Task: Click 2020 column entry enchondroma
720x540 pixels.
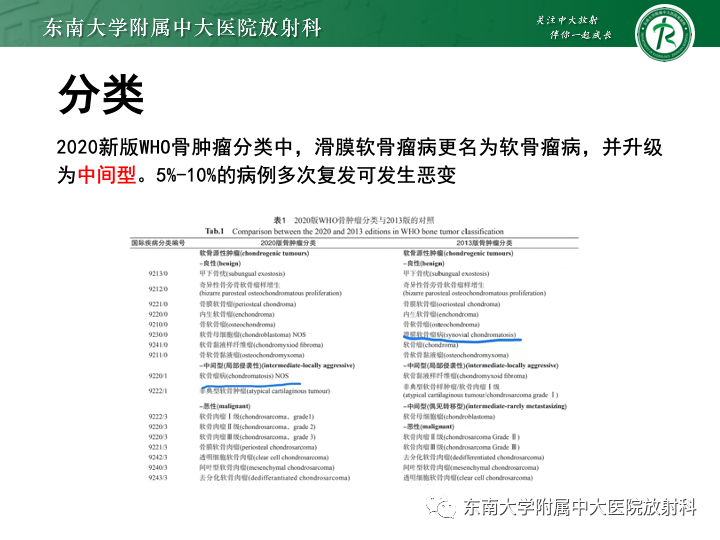Action: (x=237, y=314)
